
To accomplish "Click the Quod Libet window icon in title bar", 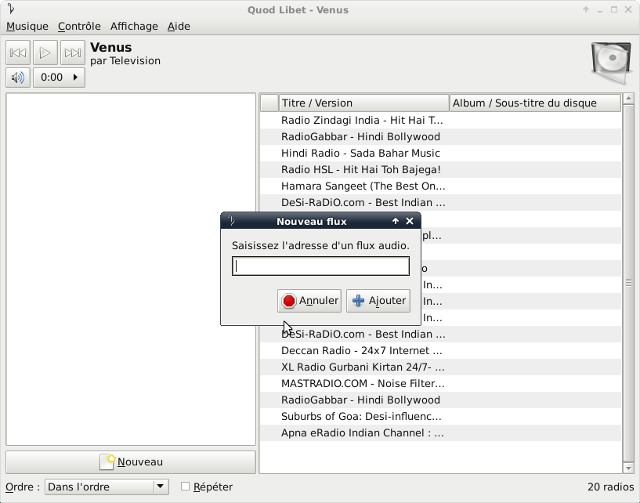I will pyautogui.click(x=10, y=10).
